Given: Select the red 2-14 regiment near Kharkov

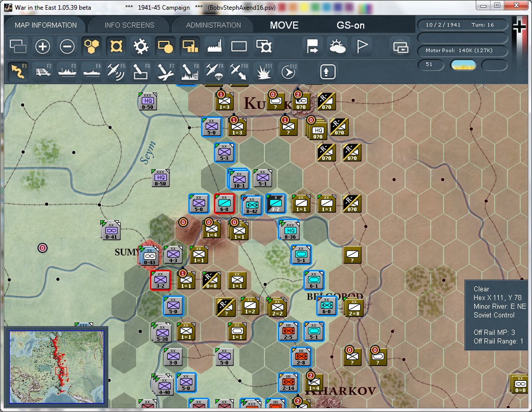Looking at the screenshot, I should click(x=289, y=382).
